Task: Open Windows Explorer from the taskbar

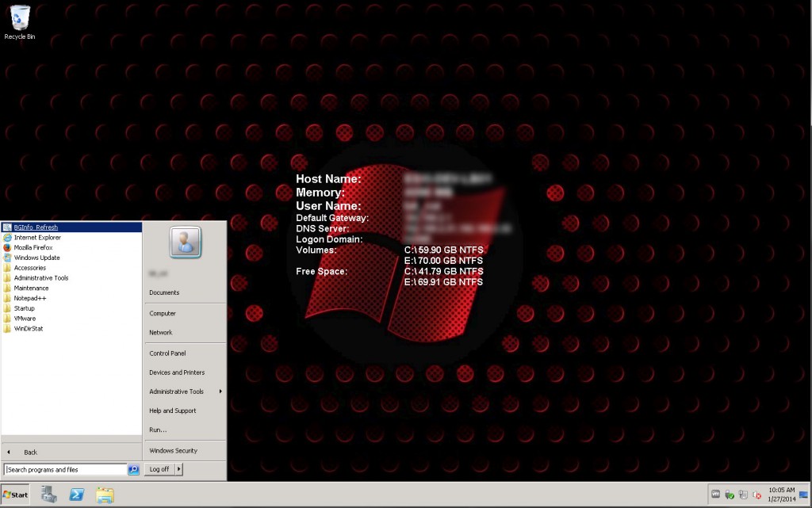Action: tap(105, 494)
